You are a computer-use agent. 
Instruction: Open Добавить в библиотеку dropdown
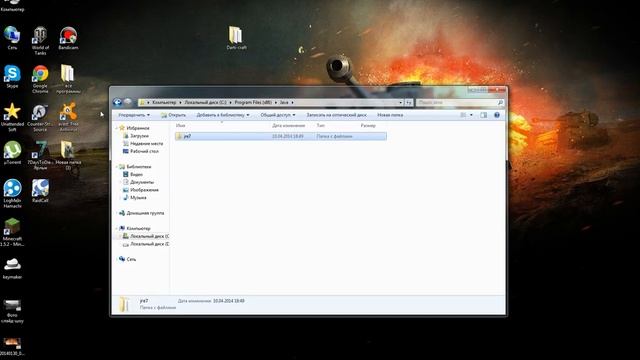click(x=222, y=115)
